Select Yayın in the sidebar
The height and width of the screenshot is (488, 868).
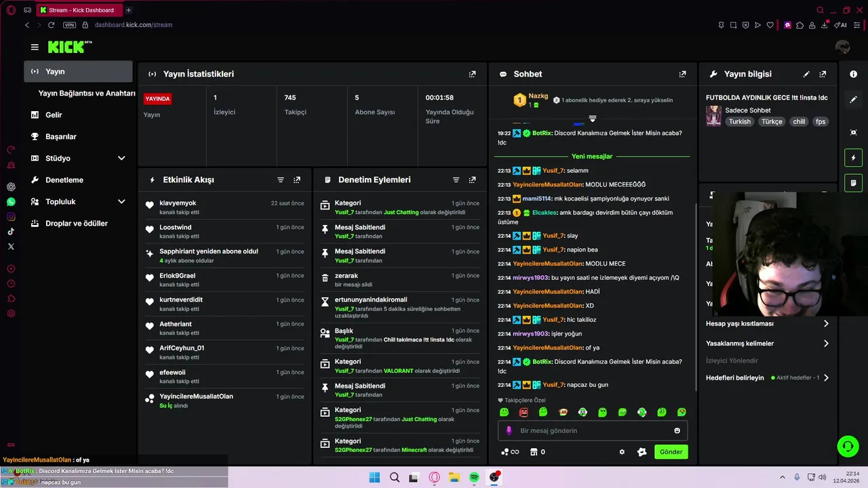[x=78, y=71]
